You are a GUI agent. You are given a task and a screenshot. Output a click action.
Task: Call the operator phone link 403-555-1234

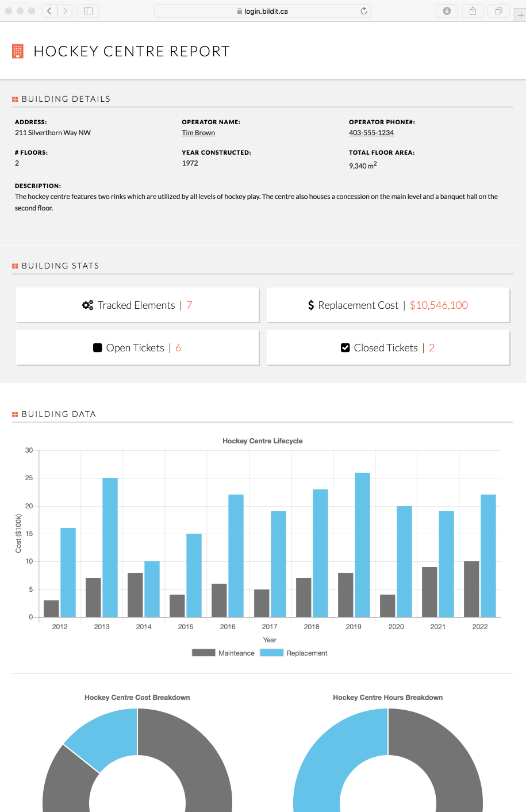coord(371,133)
